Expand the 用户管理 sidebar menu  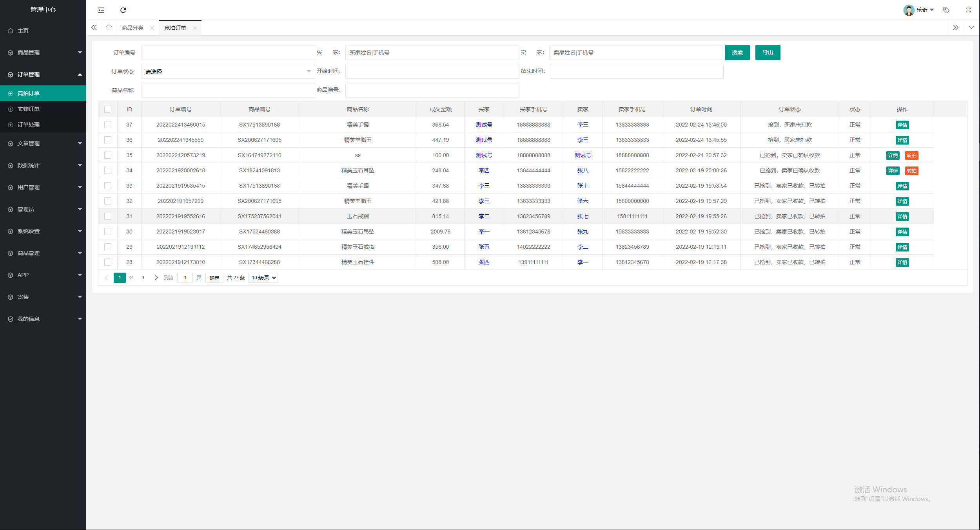pos(43,187)
